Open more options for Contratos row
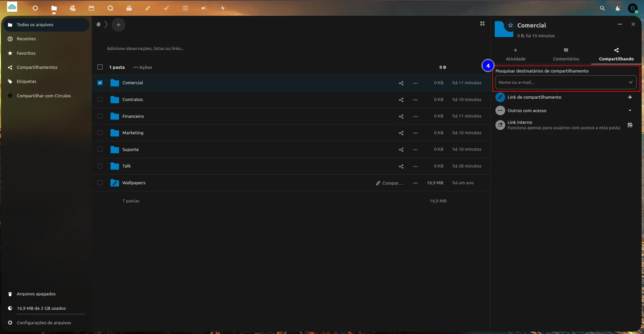This screenshot has height=334, width=644. (415, 100)
